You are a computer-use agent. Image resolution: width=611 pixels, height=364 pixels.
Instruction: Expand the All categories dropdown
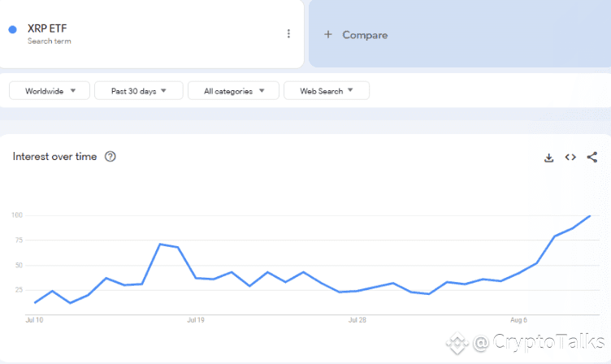click(x=233, y=91)
